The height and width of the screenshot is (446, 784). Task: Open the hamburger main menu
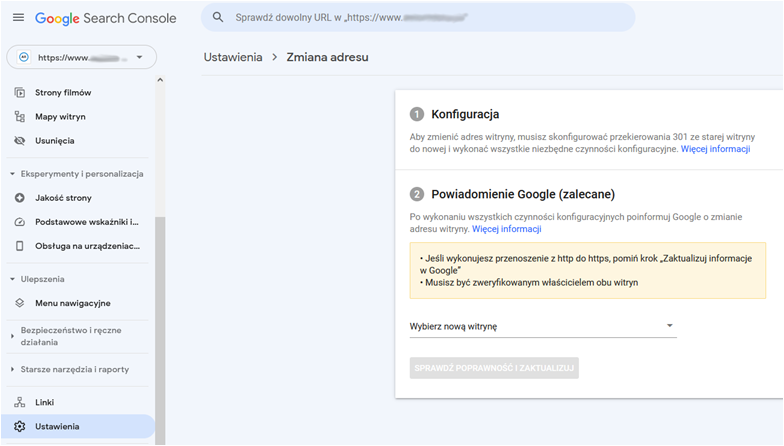pos(18,18)
